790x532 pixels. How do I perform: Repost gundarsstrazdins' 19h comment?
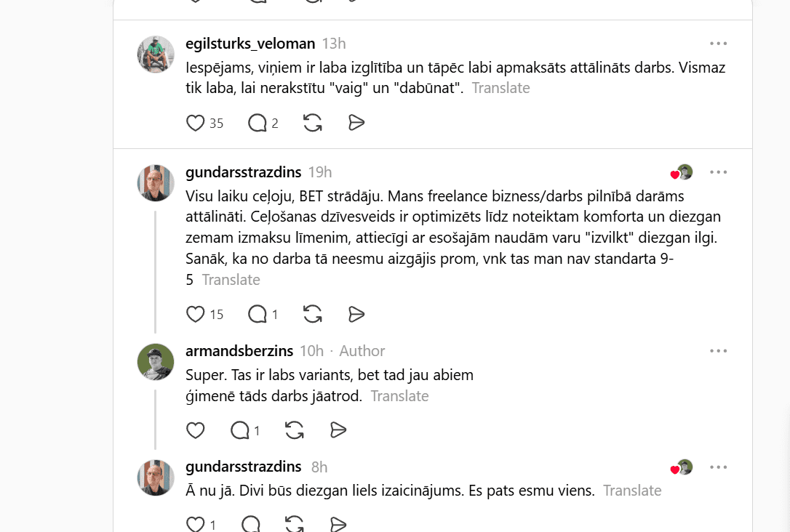[x=313, y=314]
